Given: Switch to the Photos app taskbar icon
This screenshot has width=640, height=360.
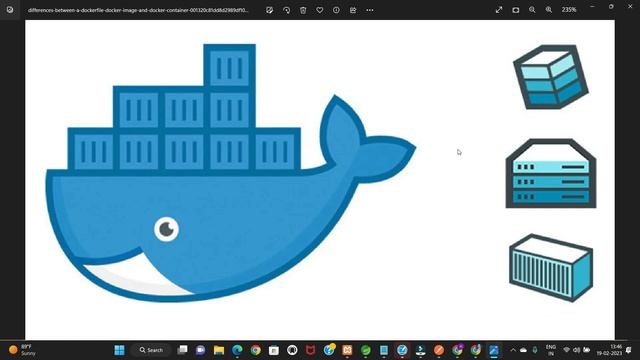Looking at the screenshot, I should coord(494,350).
